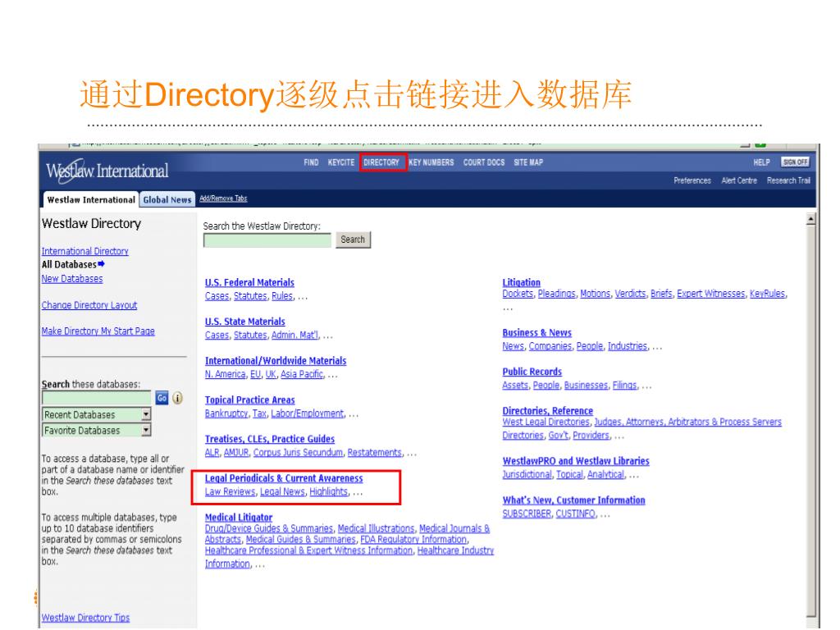Switch to the Westlaw International tab

pos(91,200)
